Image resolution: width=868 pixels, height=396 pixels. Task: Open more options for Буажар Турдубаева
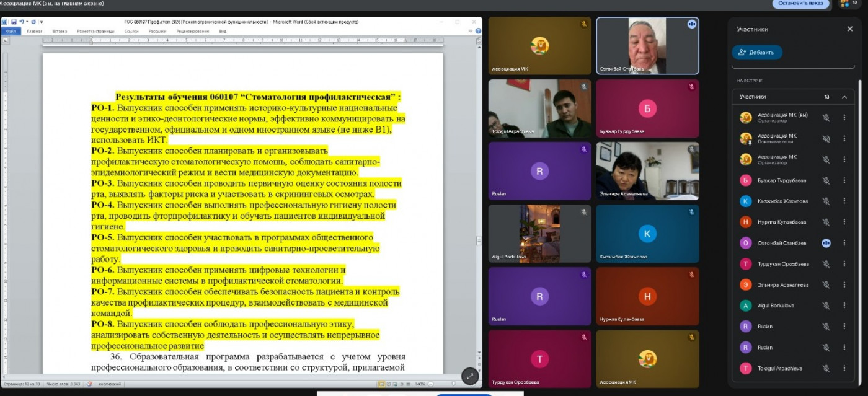844,180
